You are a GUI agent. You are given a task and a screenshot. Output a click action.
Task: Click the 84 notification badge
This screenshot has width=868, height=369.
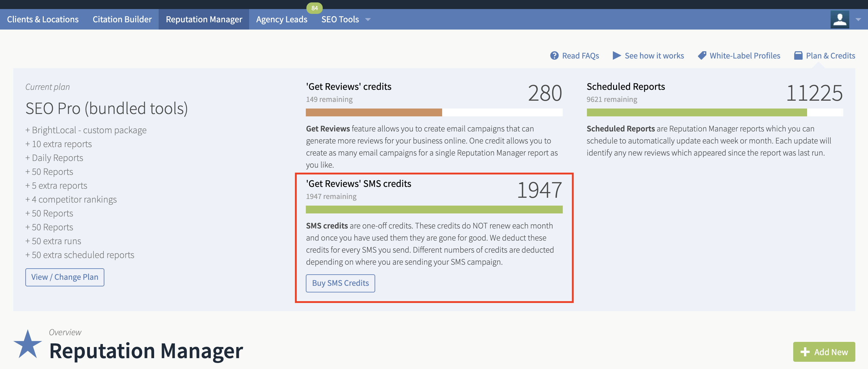tap(314, 8)
